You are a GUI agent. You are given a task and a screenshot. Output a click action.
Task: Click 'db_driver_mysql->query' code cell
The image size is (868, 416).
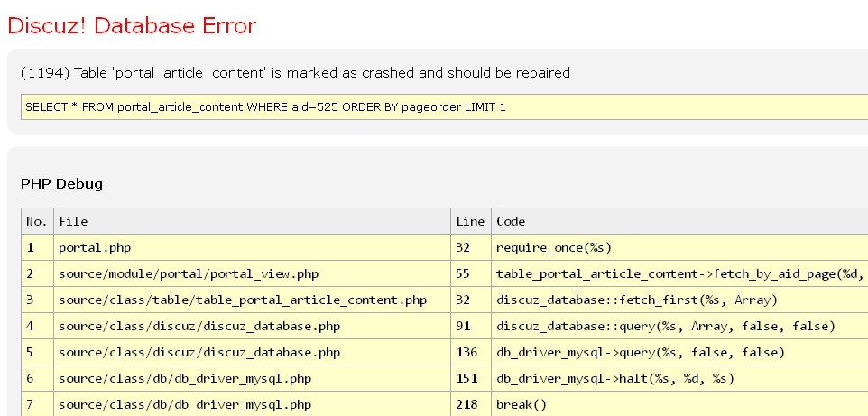(679, 352)
